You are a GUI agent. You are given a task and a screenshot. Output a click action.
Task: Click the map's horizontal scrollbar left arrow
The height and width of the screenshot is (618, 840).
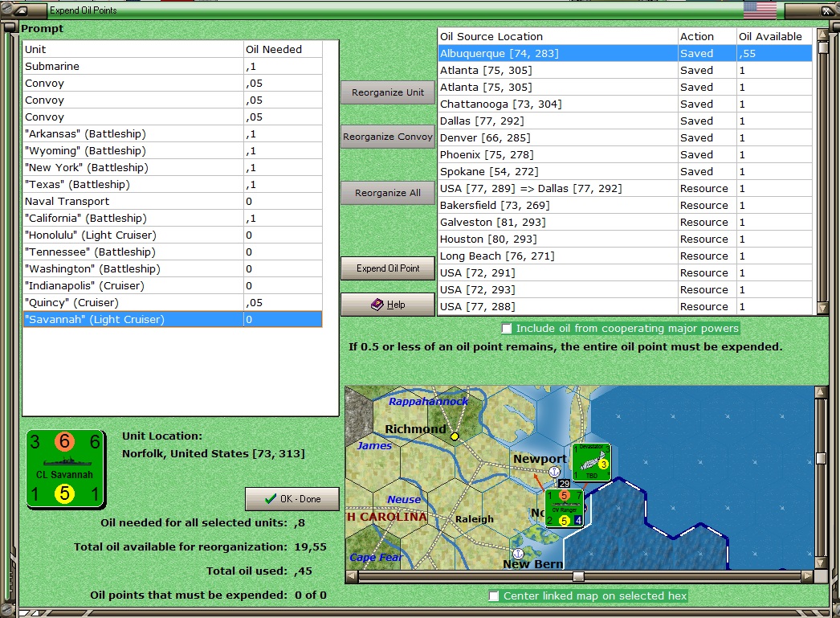pos(352,576)
